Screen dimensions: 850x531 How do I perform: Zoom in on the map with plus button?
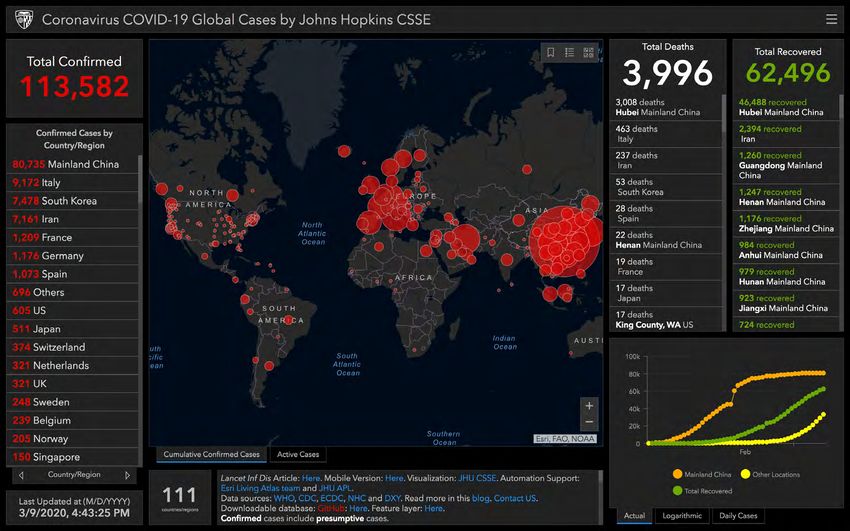point(589,405)
